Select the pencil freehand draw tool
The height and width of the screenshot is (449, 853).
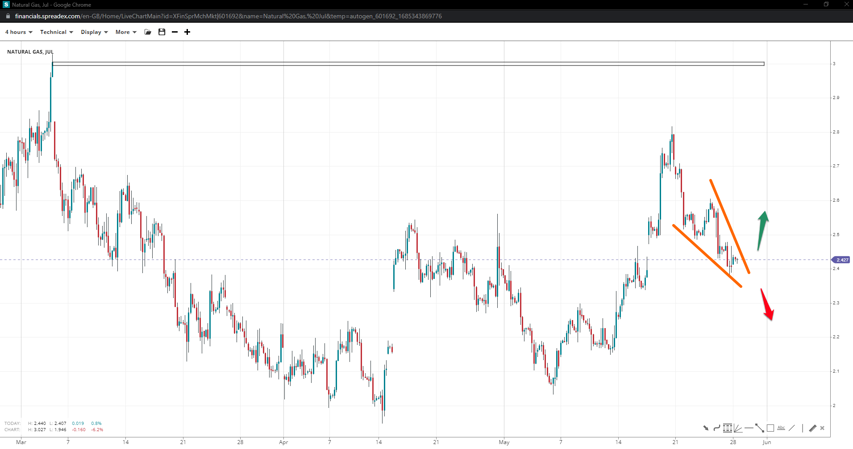tap(812, 428)
